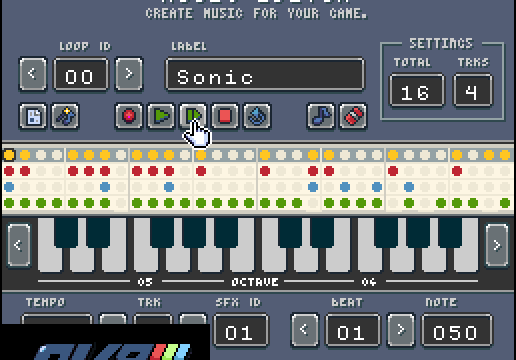The image size is (516, 360).
Task: Play the white D key in the first octave
Action: 82,261
